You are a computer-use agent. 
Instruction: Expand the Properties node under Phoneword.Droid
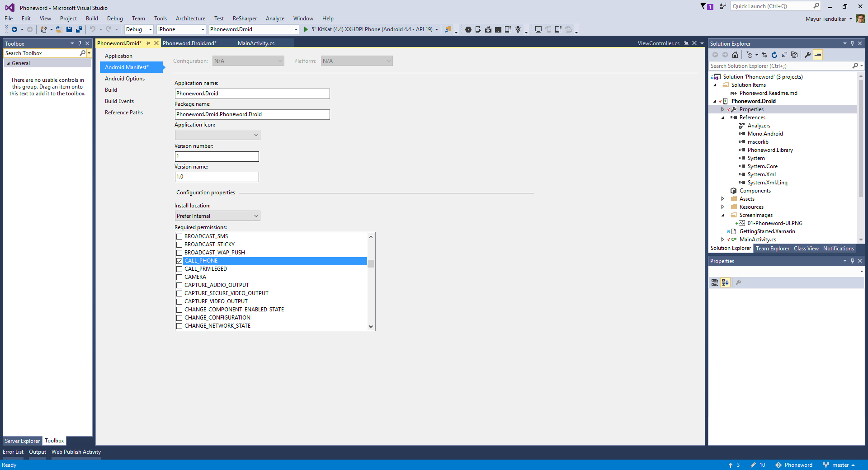tap(722, 109)
